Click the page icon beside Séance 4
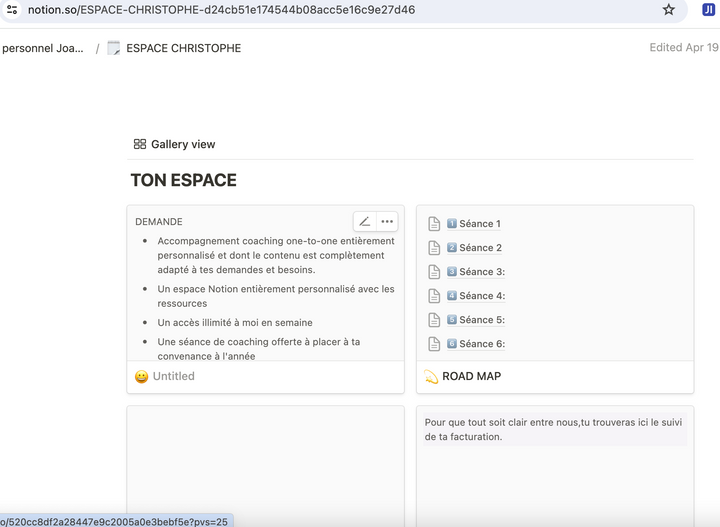Screen dimensions: 720x527 [434, 296]
